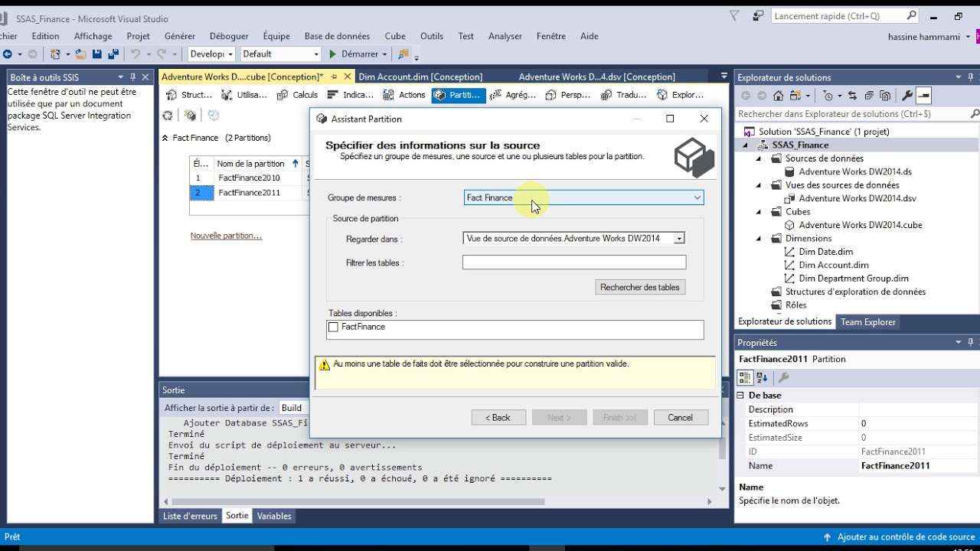Switch to Team Explorer tab

[x=868, y=322]
